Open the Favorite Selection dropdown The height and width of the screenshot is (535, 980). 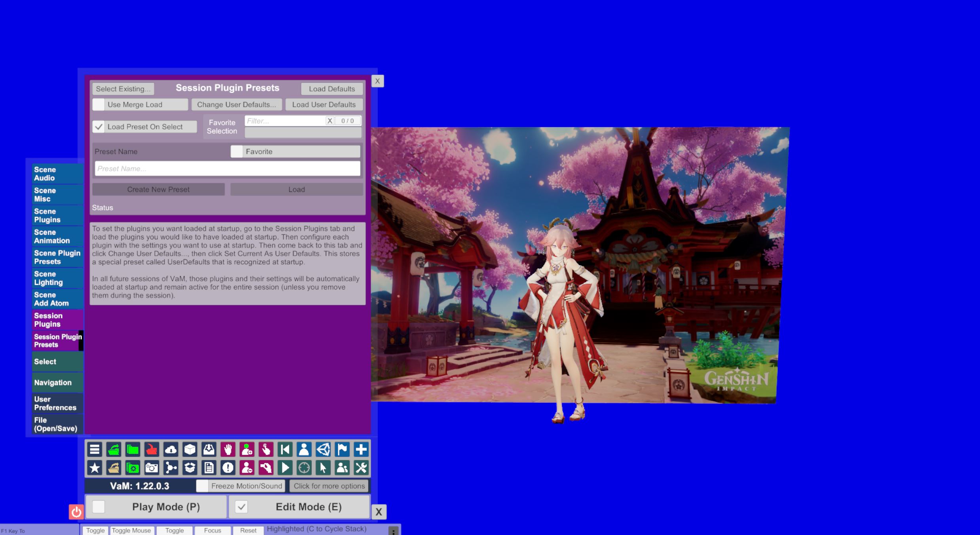click(x=303, y=133)
